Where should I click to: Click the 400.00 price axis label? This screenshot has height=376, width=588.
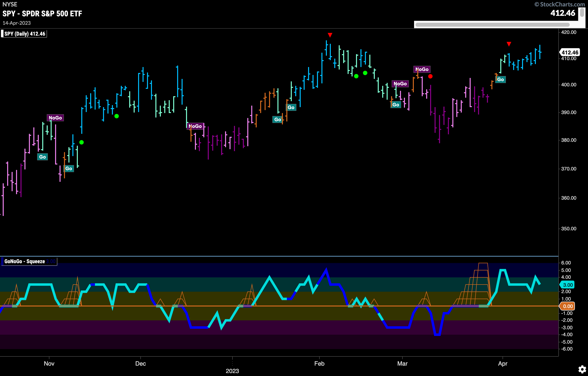point(569,85)
